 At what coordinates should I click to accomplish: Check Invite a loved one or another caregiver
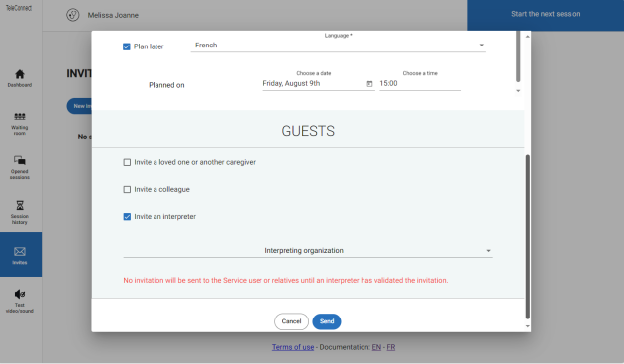point(127,162)
